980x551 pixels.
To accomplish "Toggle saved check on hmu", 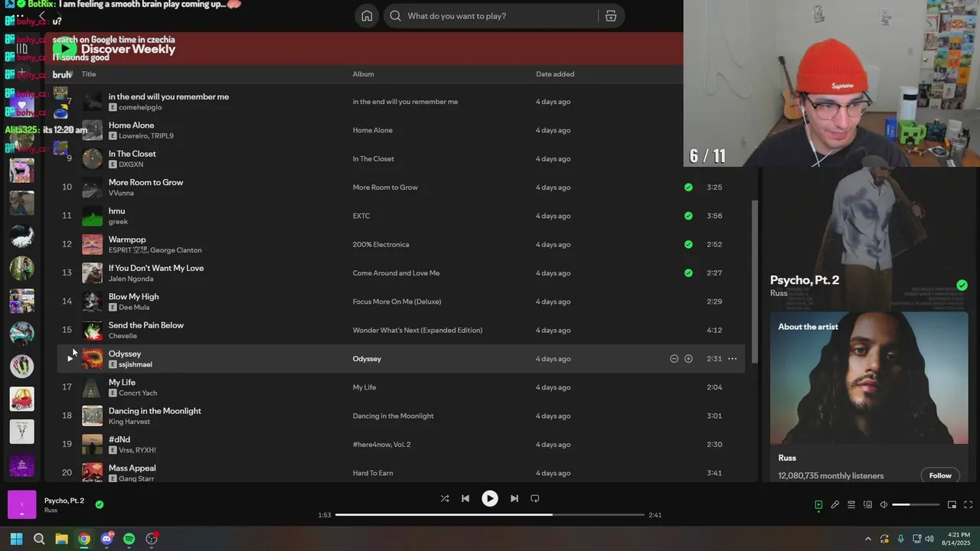I will pyautogui.click(x=688, y=216).
